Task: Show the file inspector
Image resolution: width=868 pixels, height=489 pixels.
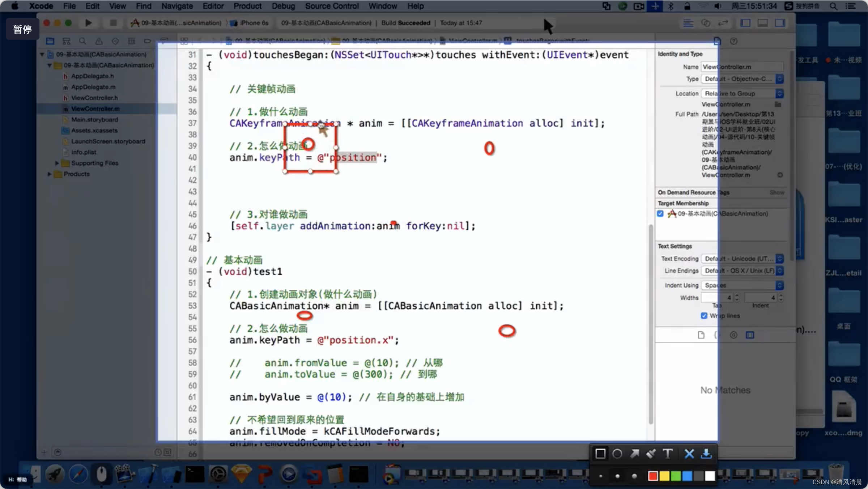Action: 717,41
